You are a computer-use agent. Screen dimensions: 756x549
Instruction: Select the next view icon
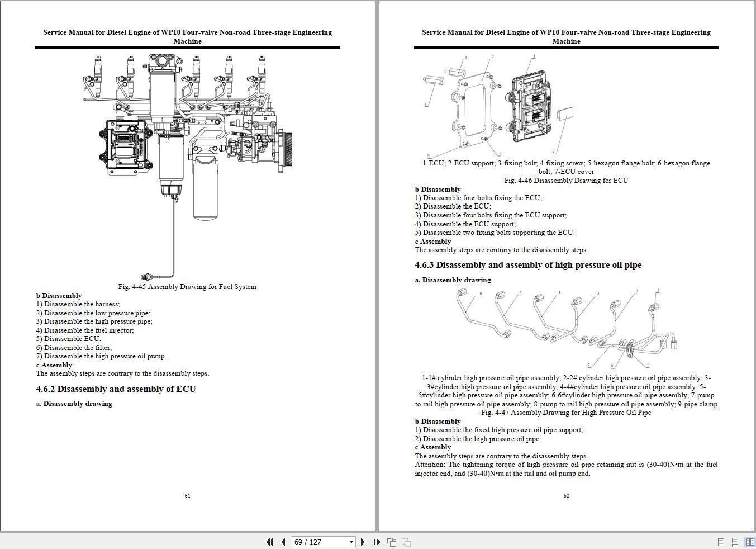click(x=406, y=542)
